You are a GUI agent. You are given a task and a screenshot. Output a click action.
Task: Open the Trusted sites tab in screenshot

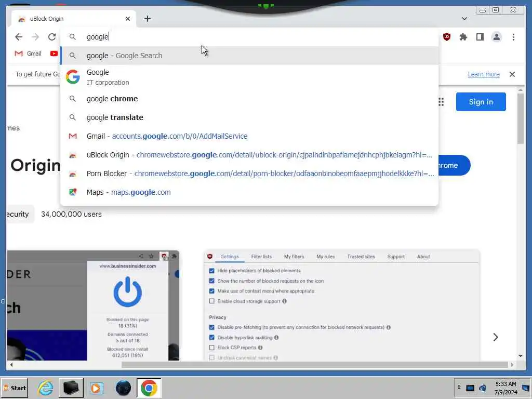(x=361, y=257)
